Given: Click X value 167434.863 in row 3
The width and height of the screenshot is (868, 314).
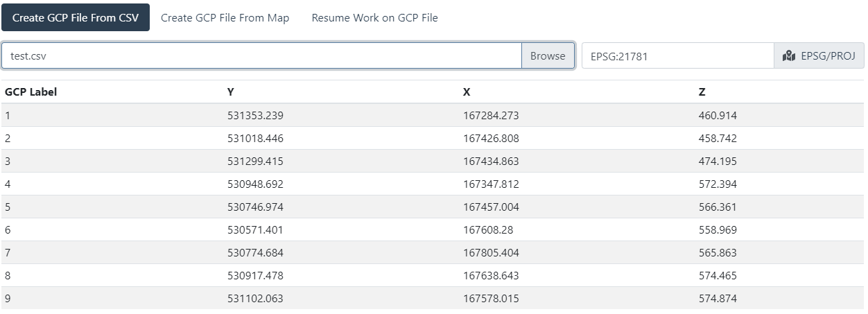Looking at the screenshot, I should 491,162.
